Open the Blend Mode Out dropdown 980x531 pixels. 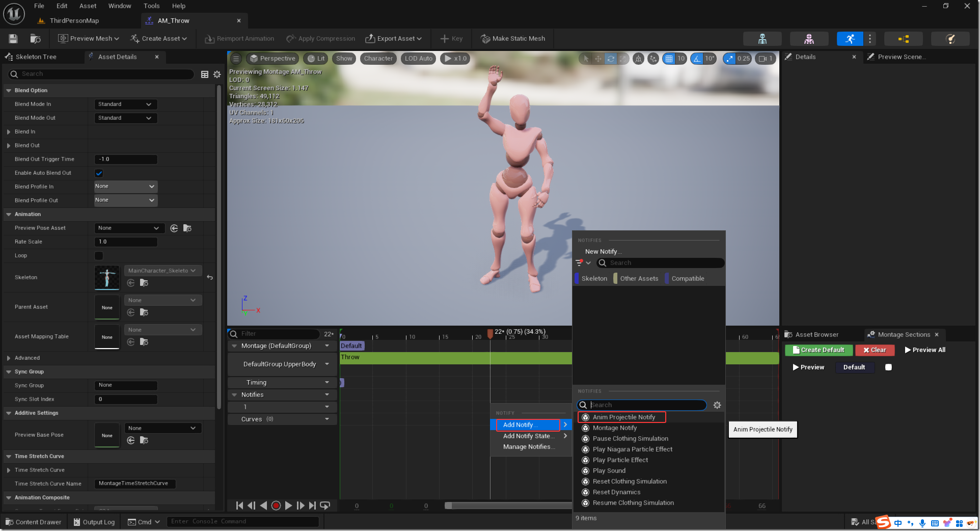[126, 118]
